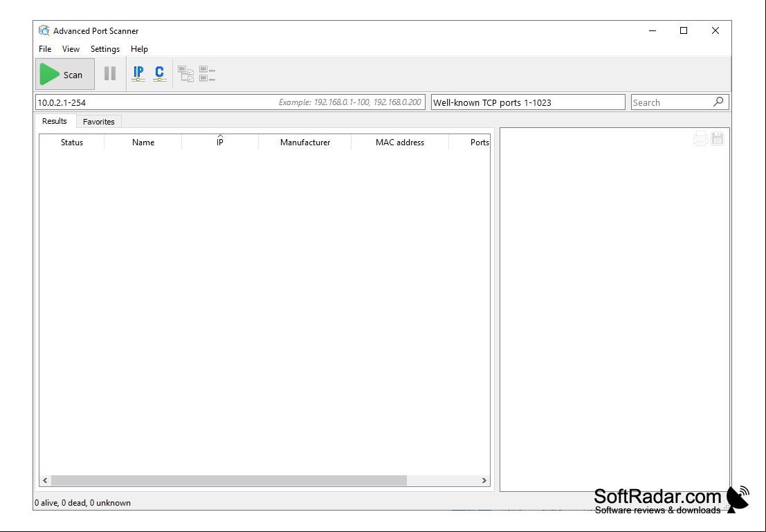Click the IP range field 10.0.2.1-254
Screen dimensions: 766x532
230,102
